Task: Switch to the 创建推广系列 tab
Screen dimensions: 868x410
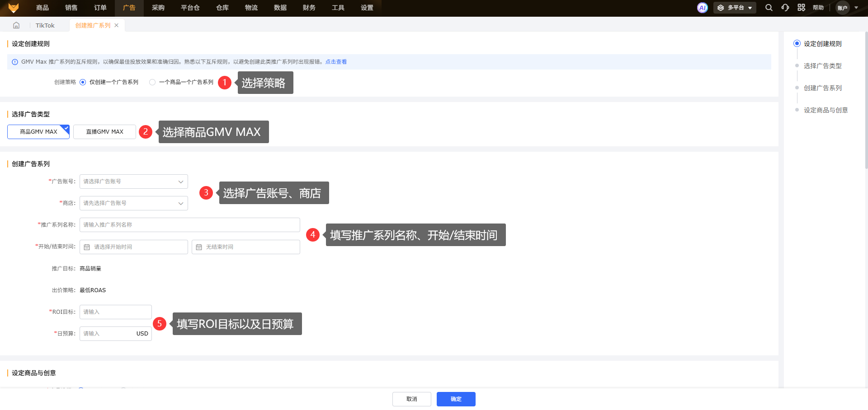Action: click(93, 25)
